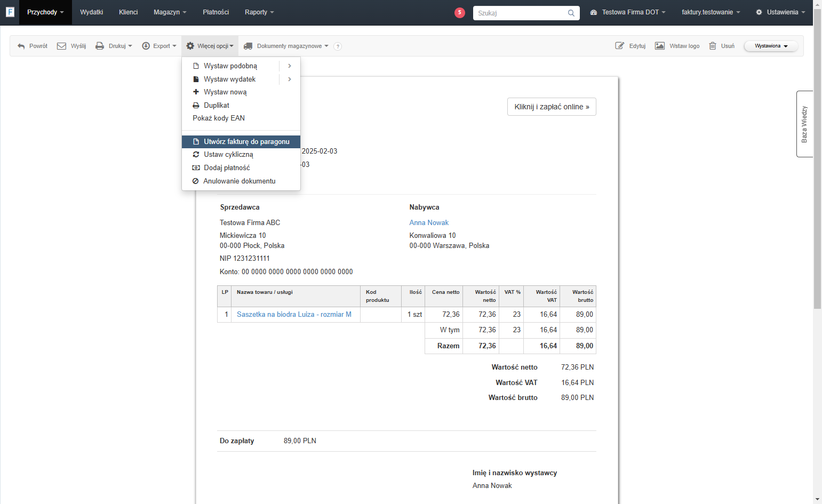Select Utwórz fakturę do paragonu
Image resolution: width=822 pixels, height=504 pixels.
241,142
